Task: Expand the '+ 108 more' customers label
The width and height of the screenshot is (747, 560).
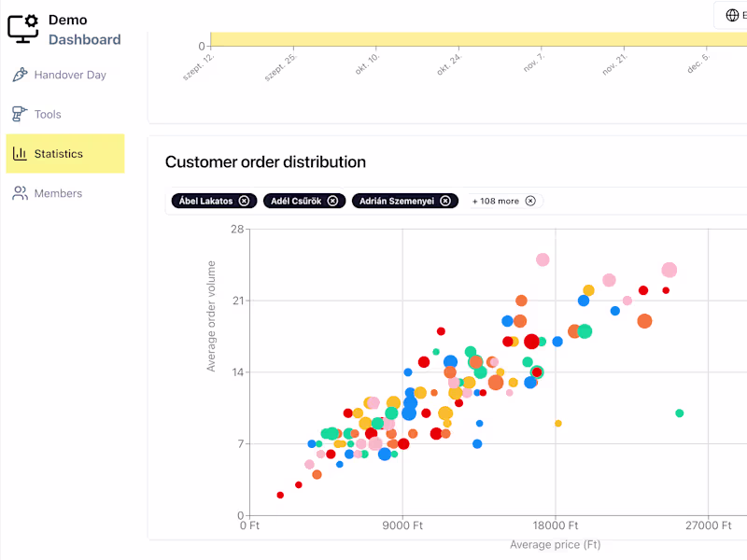Action: pos(495,201)
